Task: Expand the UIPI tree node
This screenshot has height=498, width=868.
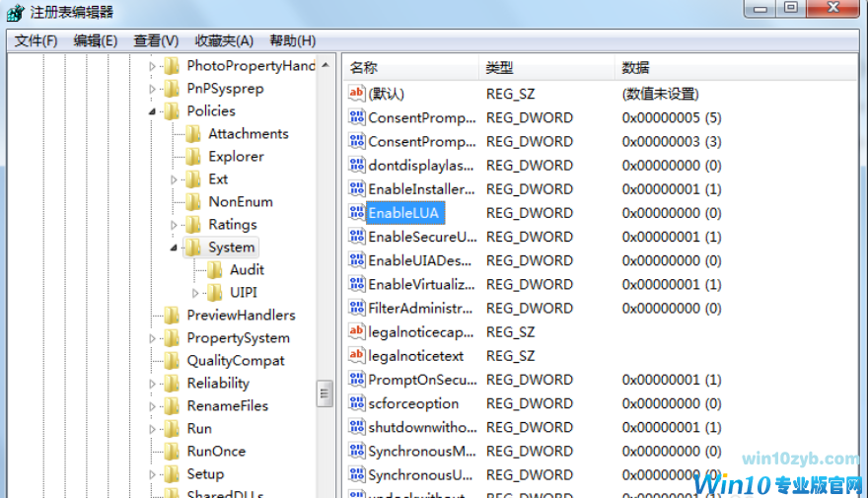Action: tap(195, 293)
